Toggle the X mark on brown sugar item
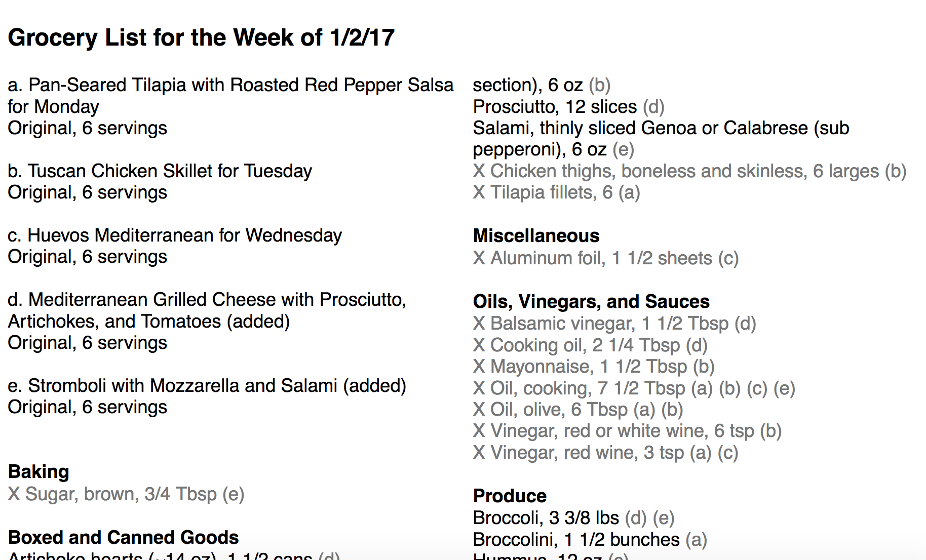Image resolution: width=926 pixels, height=560 pixels. 14,494
